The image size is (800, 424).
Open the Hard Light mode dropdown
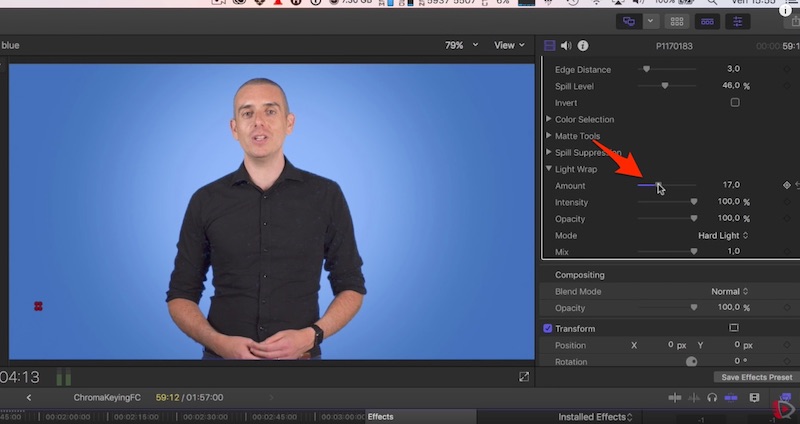[x=722, y=235]
